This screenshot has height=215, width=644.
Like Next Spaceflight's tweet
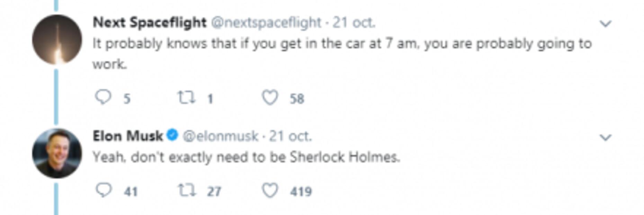[x=270, y=97]
